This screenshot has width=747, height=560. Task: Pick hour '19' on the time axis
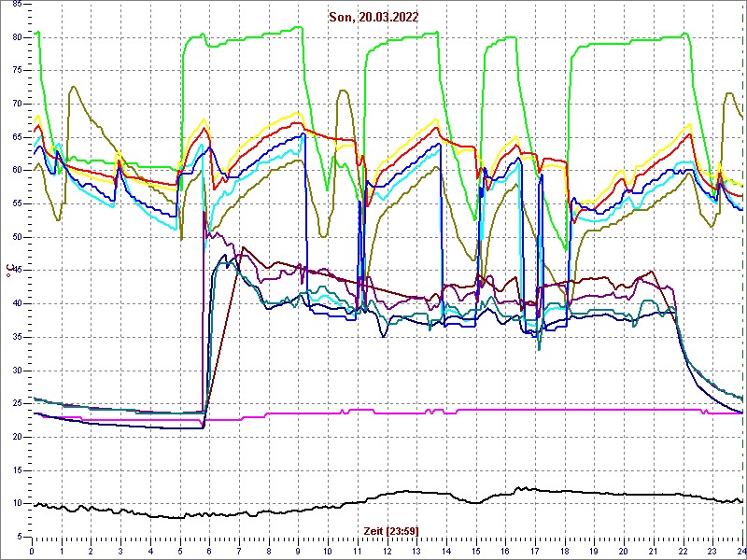(594, 550)
